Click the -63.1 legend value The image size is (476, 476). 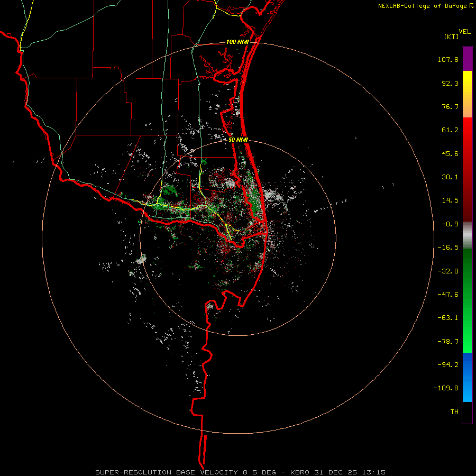tap(448, 318)
